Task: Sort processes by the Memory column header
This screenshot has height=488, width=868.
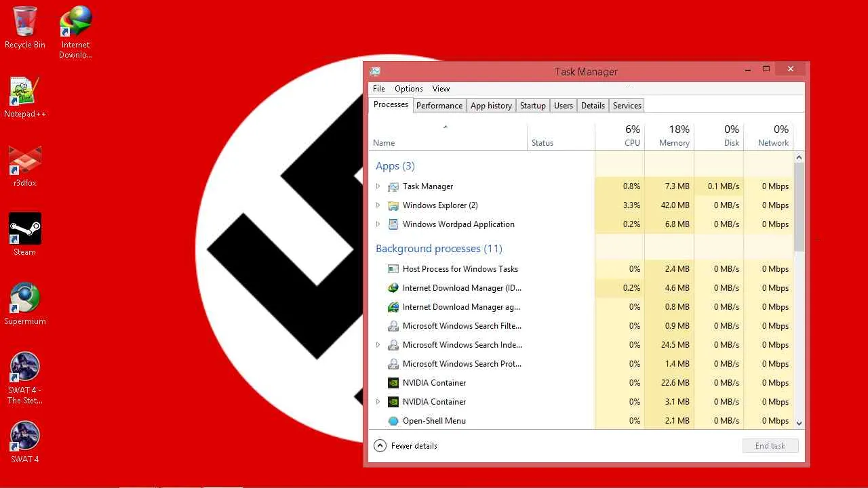Action: (x=669, y=136)
